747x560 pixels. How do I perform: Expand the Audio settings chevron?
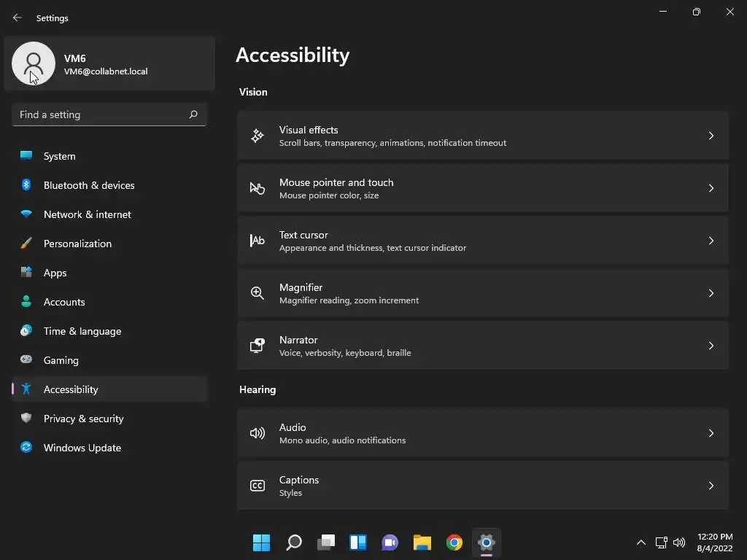[x=711, y=433]
